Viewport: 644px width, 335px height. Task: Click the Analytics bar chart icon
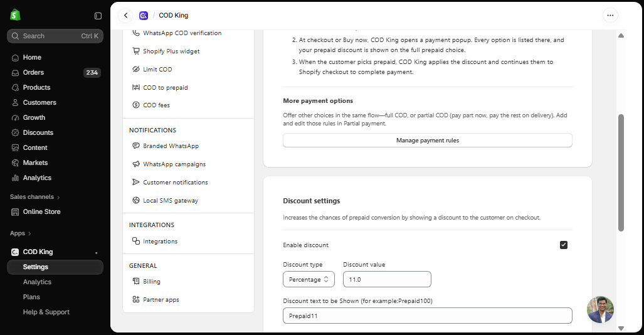pyautogui.click(x=15, y=178)
